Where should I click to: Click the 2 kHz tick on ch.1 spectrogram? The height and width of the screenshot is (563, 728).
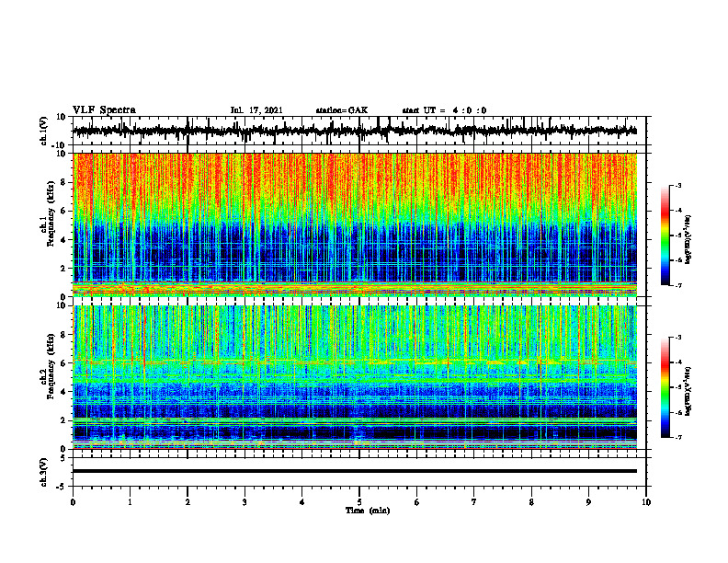pos(63,269)
